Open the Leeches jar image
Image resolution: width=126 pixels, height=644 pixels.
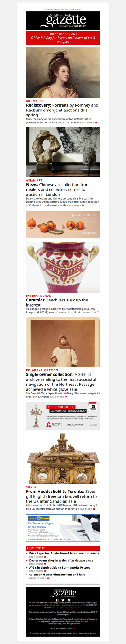[x=63, y=267]
